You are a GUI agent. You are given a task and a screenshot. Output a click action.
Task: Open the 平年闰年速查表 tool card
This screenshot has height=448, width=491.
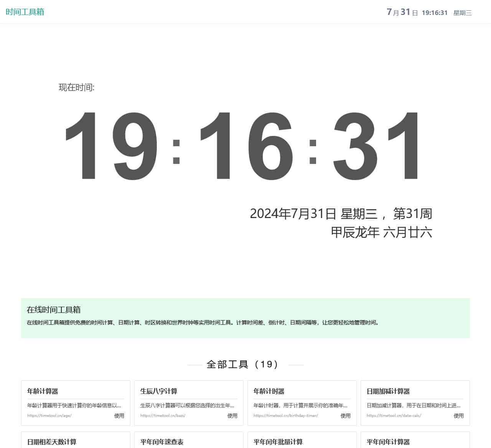coord(189,440)
